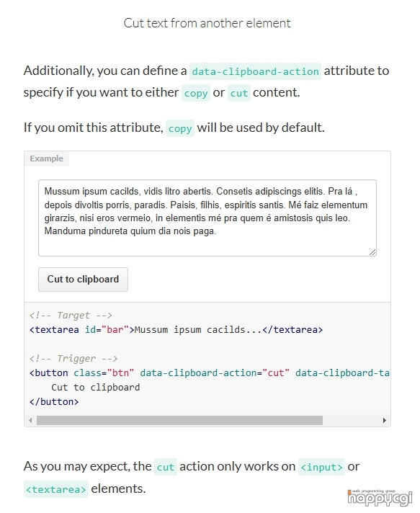Click the horizontal scrollbar thumb of code block
This screenshot has width=420, height=513.
point(179,420)
